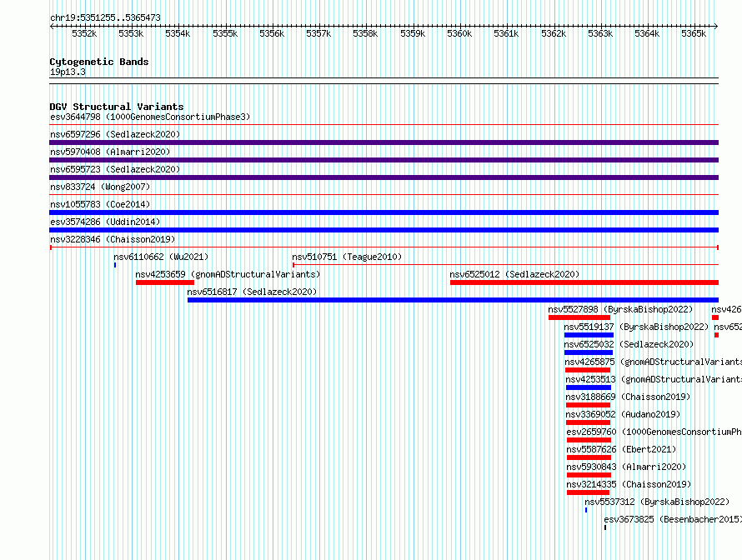742x560 pixels.
Task: Select the nsv5527898 ByrskaBishop2022 red bar
Action: (x=579, y=317)
